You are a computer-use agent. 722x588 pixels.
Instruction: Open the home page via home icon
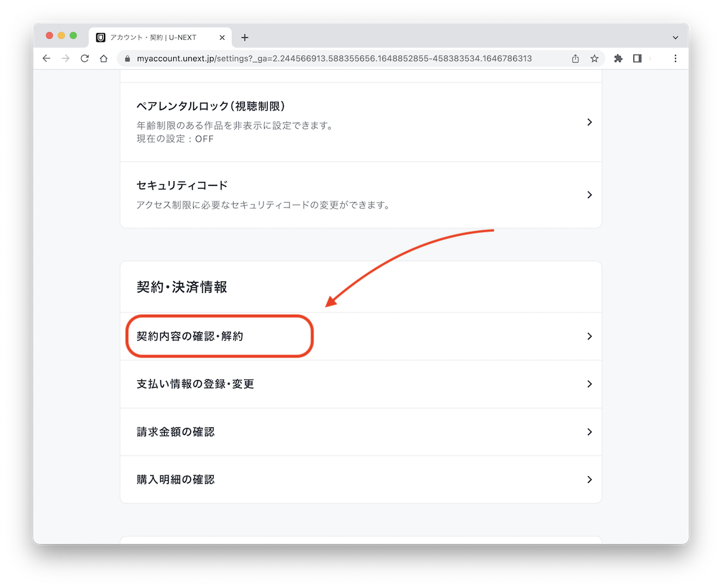103,58
